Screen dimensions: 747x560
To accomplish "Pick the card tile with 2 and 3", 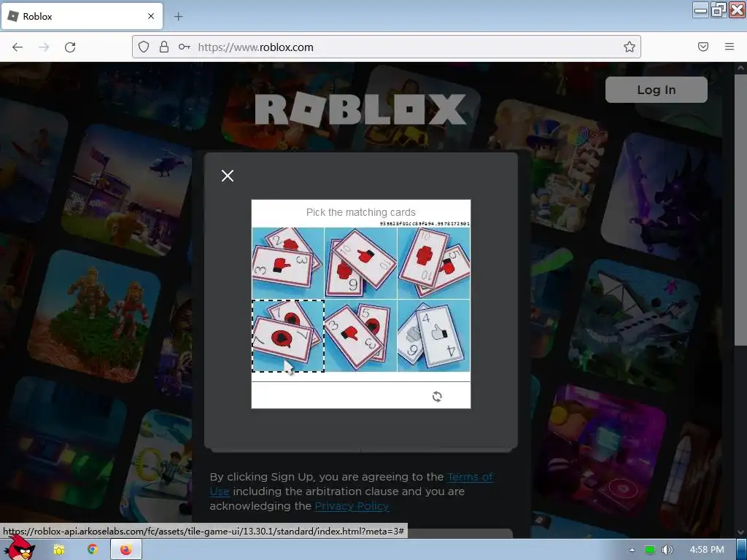I will click(x=287, y=262).
